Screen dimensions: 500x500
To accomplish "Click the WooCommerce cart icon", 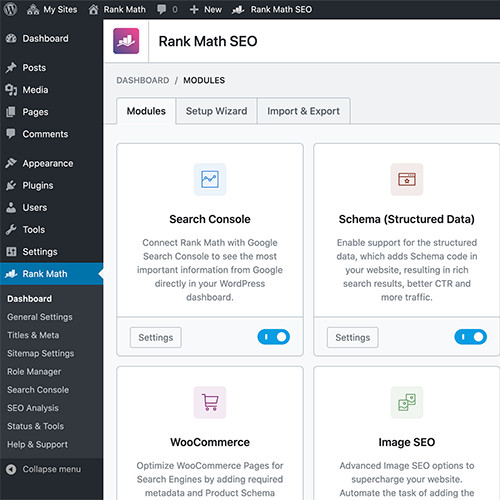I will 210,402.
